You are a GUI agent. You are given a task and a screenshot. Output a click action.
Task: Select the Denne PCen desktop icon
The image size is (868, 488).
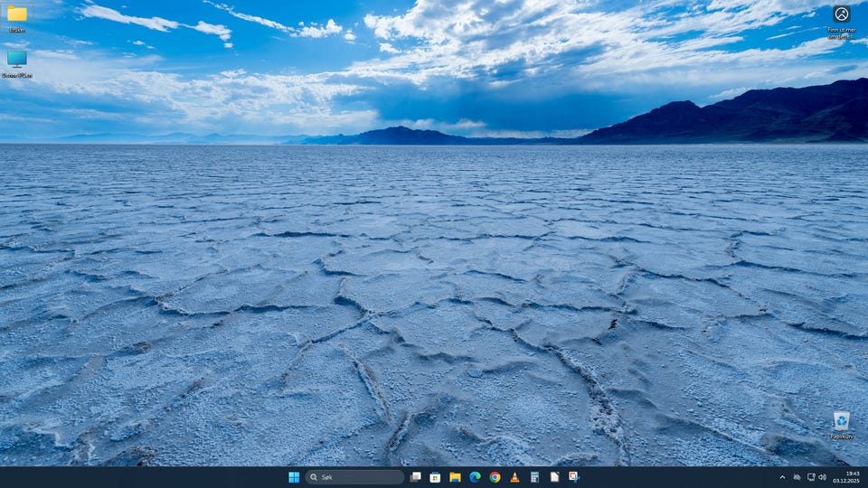pyautogui.click(x=17, y=63)
